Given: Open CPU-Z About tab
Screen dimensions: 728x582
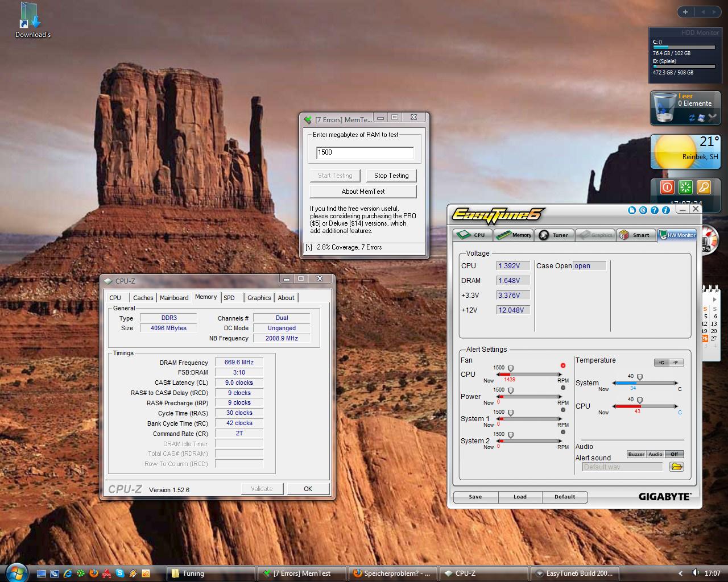Looking at the screenshot, I should 286,298.
